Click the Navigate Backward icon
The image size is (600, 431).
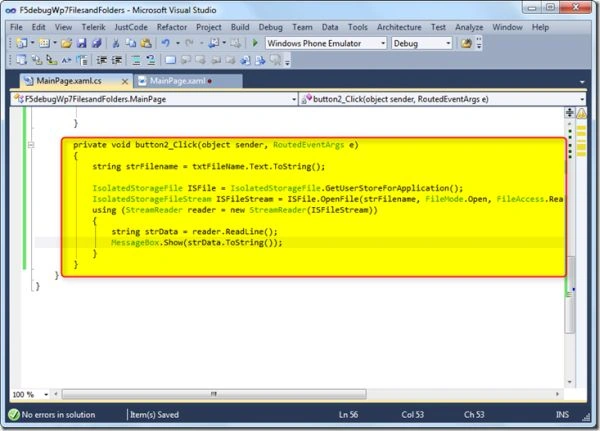click(x=214, y=43)
